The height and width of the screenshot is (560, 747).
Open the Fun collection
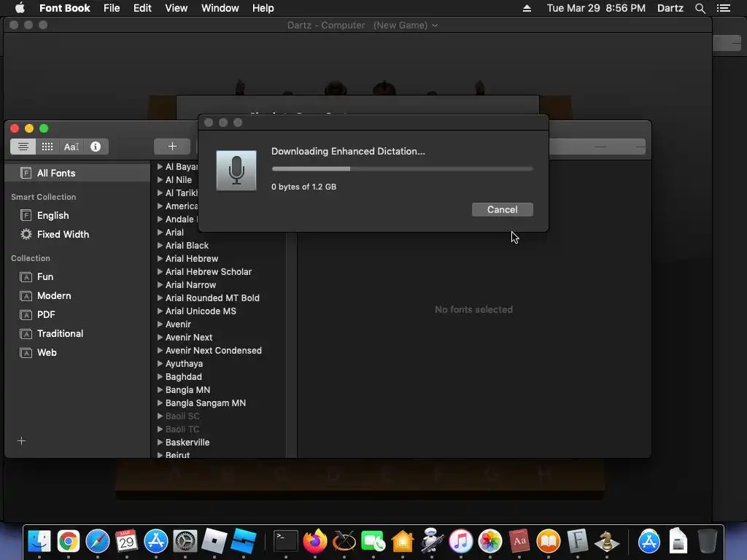point(77,276)
